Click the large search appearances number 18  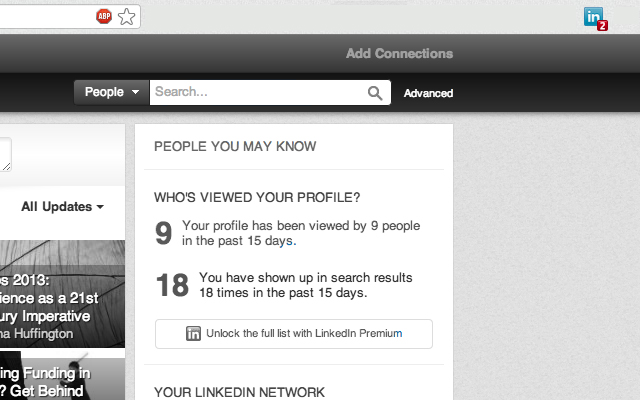pos(172,286)
